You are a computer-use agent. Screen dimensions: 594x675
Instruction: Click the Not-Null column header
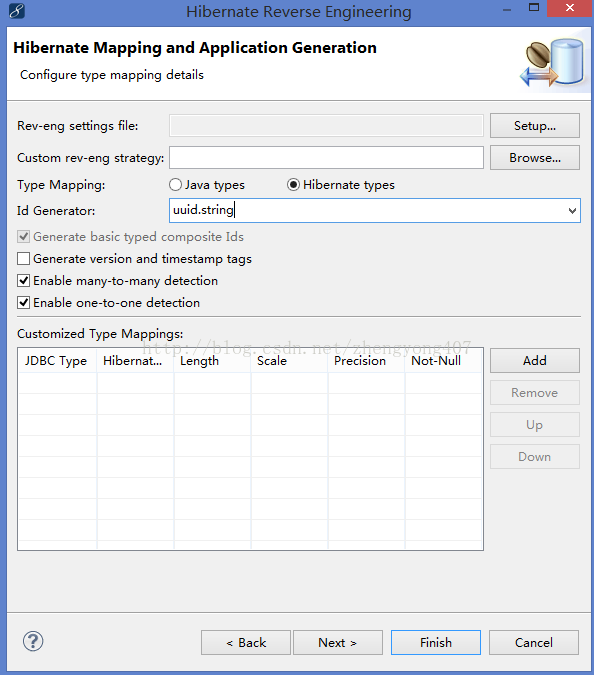tap(443, 361)
